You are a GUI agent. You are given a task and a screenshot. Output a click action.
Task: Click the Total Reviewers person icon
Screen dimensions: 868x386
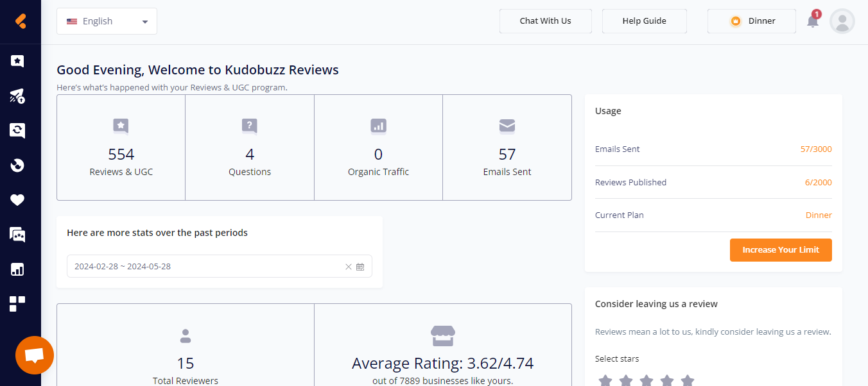tap(186, 336)
